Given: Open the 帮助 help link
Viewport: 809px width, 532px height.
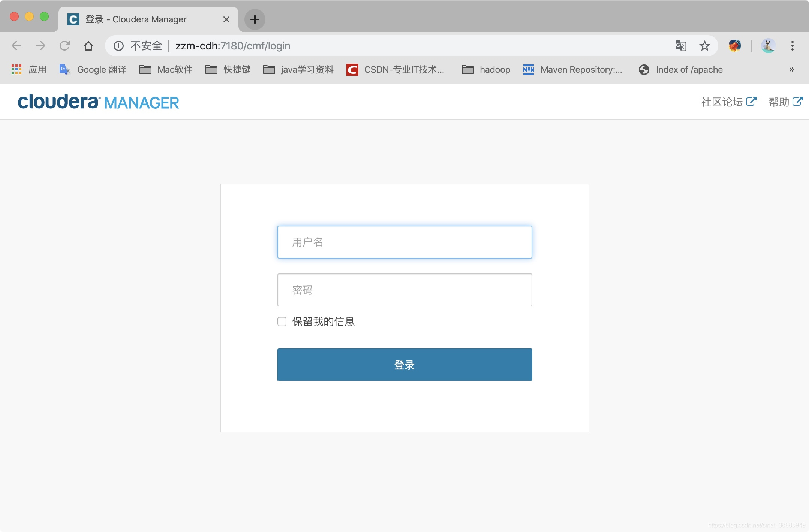Looking at the screenshot, I should point(785,102).
